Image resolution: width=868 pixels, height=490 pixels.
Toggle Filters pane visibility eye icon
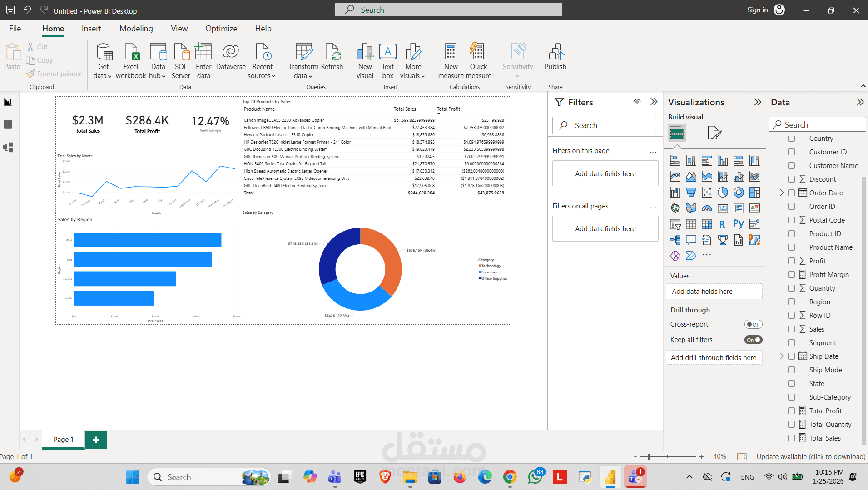coord(637,102)
